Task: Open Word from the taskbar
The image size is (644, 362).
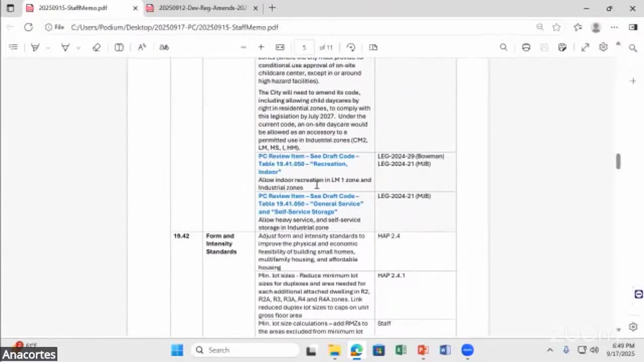Action: point(445,350)
